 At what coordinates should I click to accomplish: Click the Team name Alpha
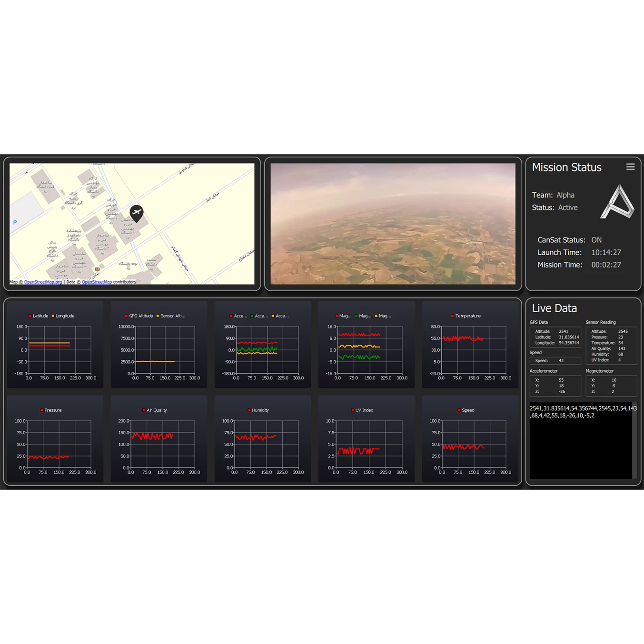tap(565, 195)
